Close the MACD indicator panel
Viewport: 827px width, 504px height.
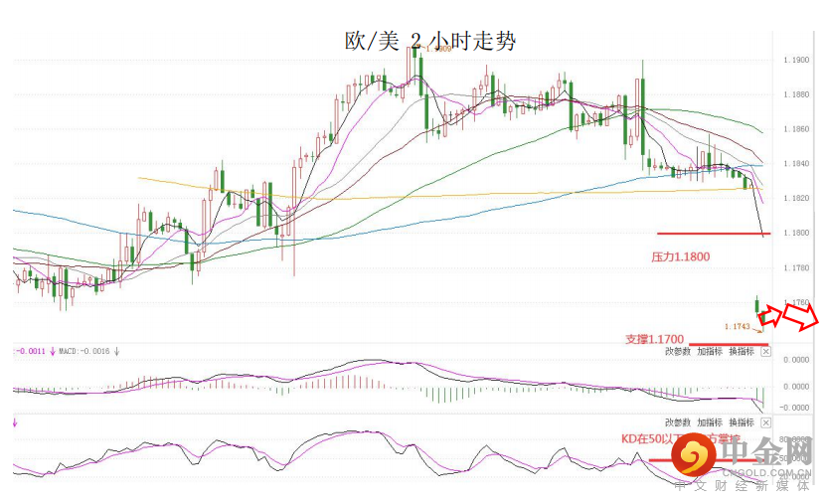[765, 352]
